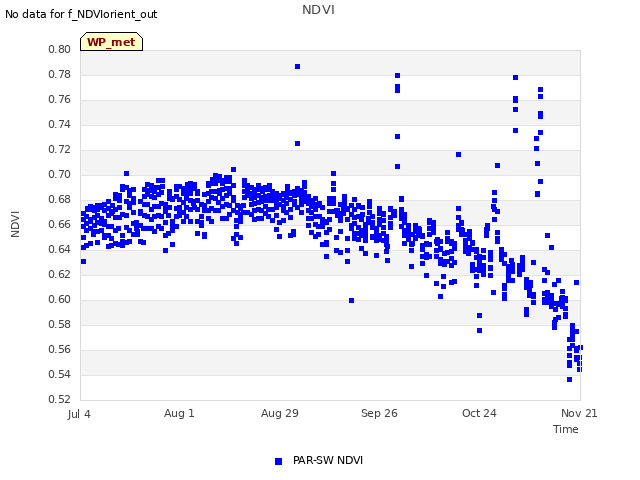Screen dimensions: 640x480
Task: Click the 'No data for f_NDVIorient_out' message
Action: pyautogui.click(x=81, y=14)
